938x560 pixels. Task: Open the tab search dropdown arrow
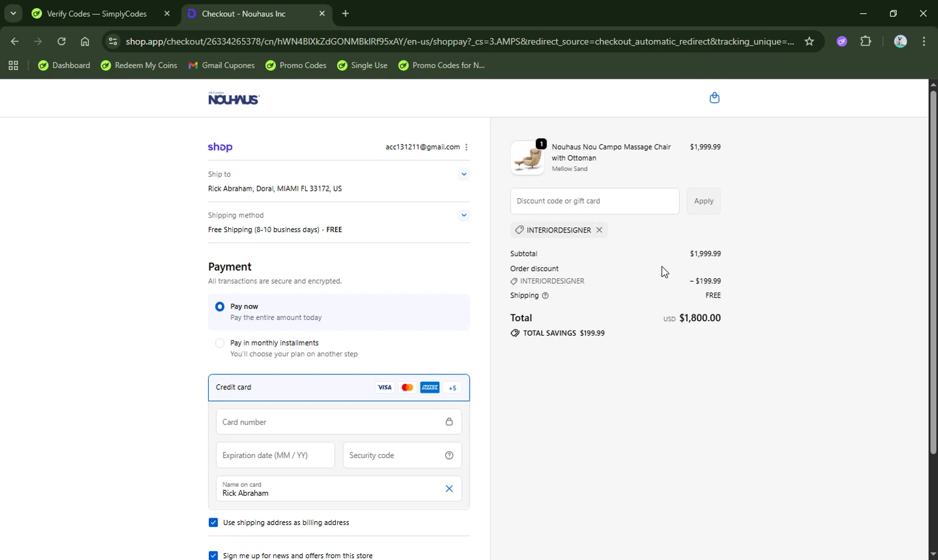pos(13,13)
